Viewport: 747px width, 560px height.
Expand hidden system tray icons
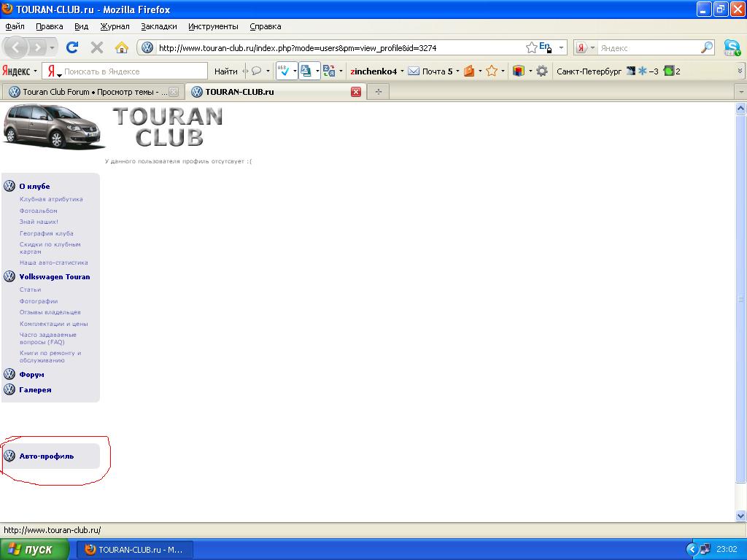[x=692, y=550]
